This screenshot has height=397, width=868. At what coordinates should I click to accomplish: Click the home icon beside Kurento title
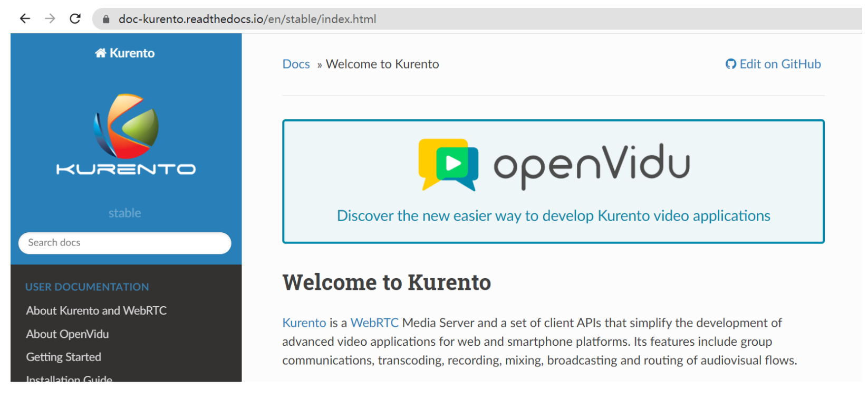click(100, 53)
